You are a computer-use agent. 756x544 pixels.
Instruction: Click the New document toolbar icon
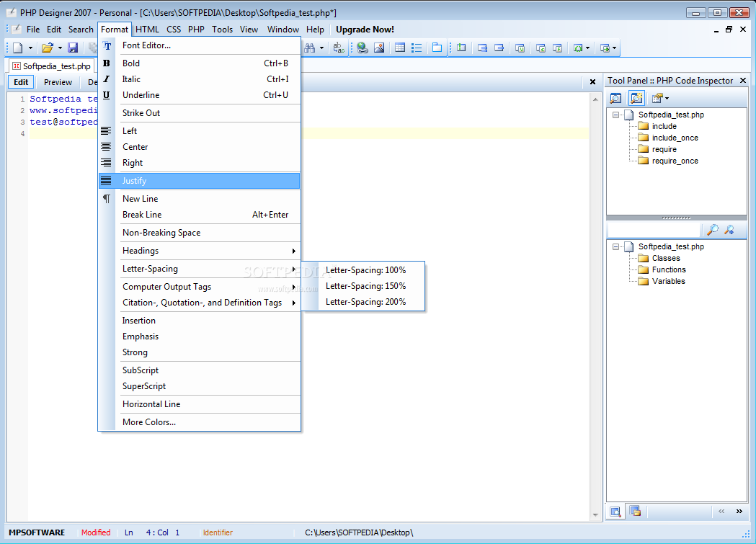coord(18,48)
